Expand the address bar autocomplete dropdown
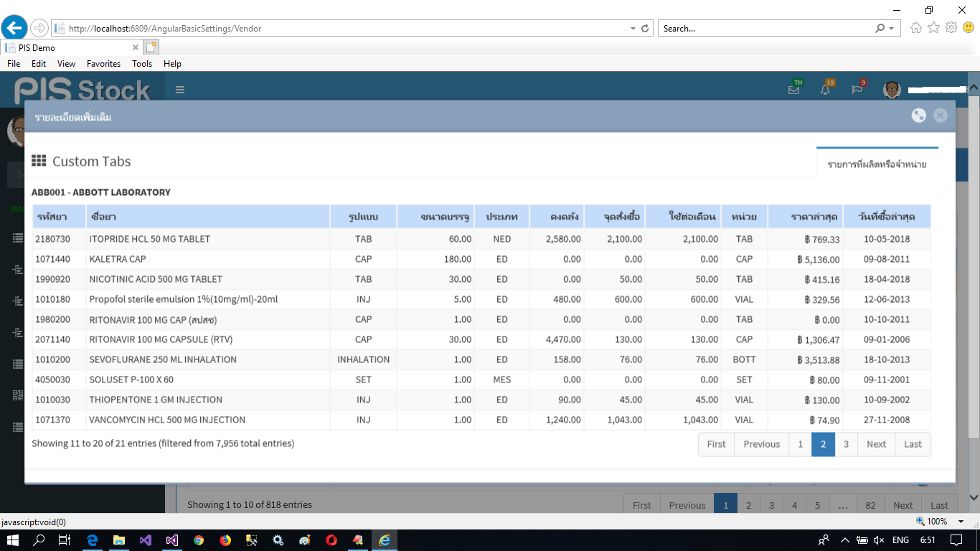This screenshot has height=551, width=980. click(633, 29)
